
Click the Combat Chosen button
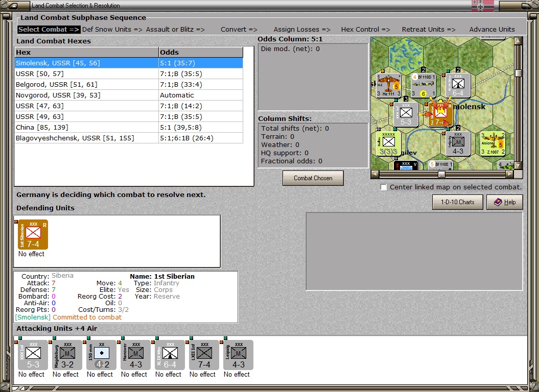click(x=313, y=178)
